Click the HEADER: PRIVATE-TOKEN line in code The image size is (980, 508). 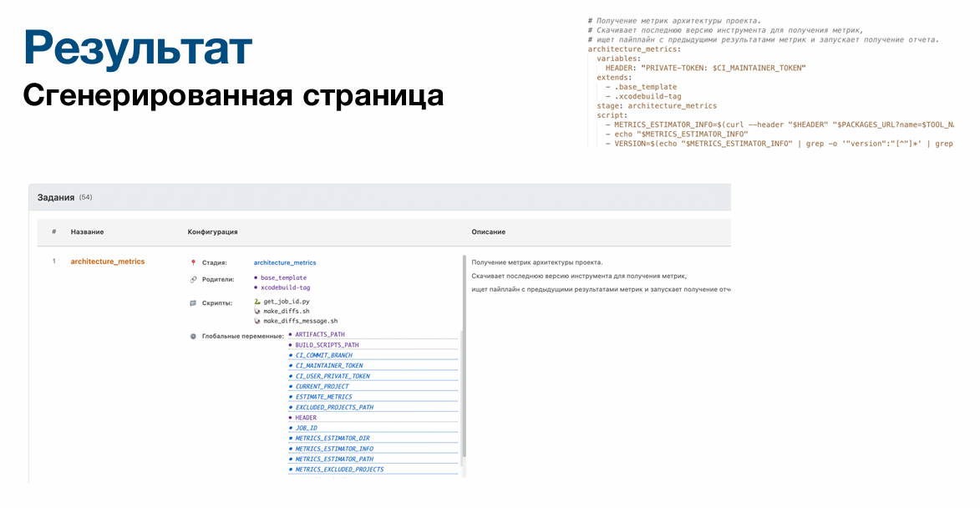coord(706,69)
